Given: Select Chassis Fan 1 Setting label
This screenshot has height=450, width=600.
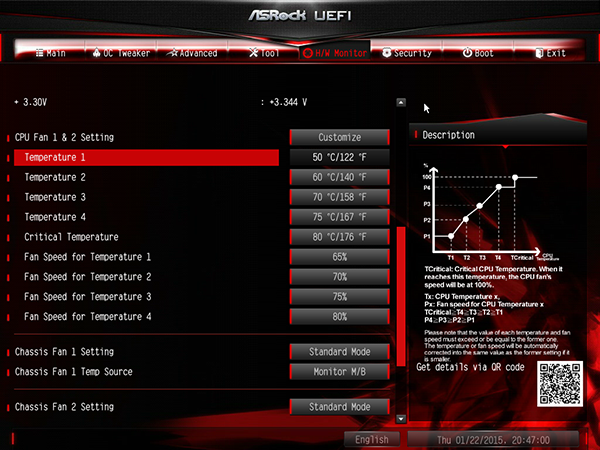Looking at the screenshot, I should click(64, 352).
